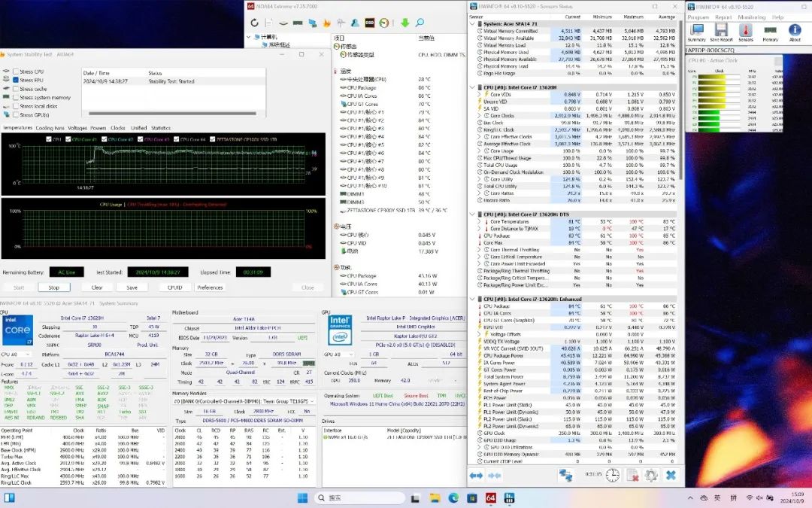812x508 pixels.
Task: Open the AIDA64 benchmark gauge icon
Action: [383, 23]
